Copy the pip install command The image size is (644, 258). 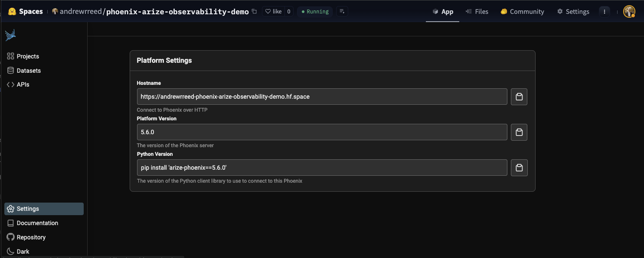pyautogui.click(x=519, y=168)
